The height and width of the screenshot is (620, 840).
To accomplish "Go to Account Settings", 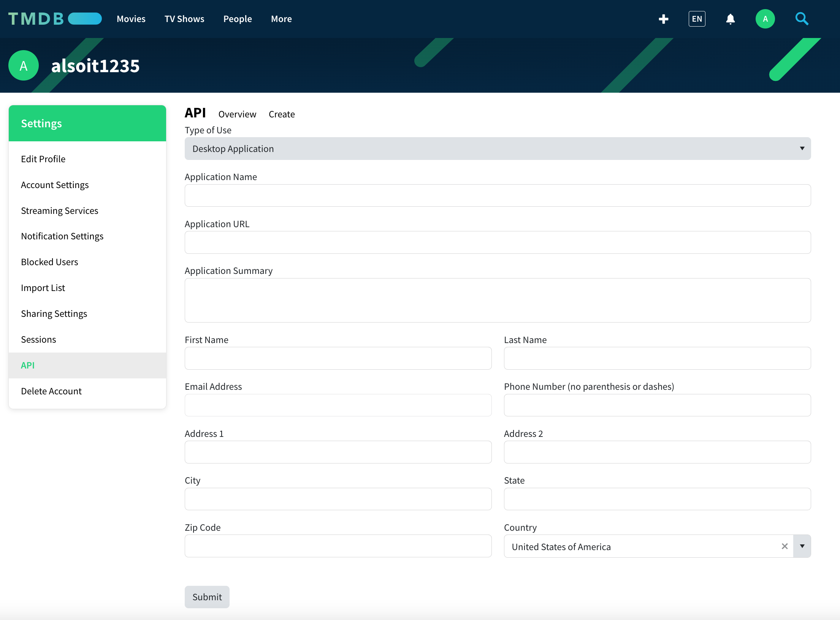I will [x=55, y=185].
